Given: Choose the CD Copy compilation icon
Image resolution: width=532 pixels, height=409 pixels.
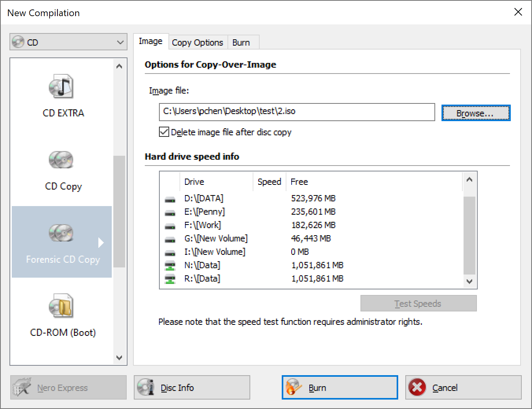Looking at the screenshot, I should (x=61, y=160).
